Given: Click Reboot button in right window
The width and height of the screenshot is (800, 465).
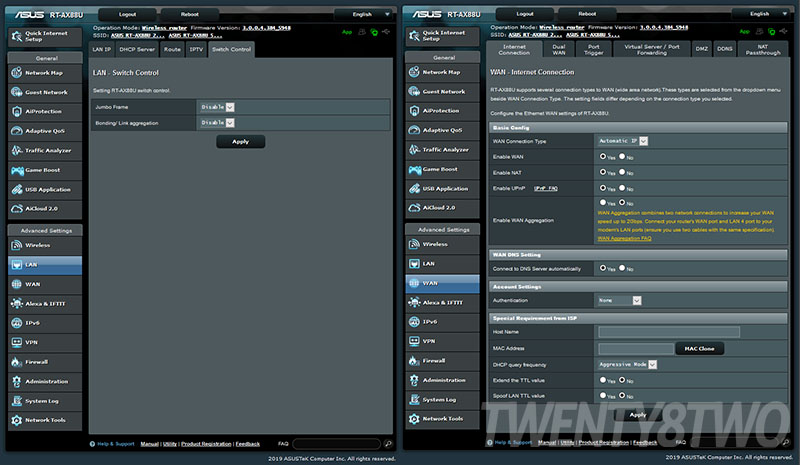Looking at the screenshot, I should tap(587, 14).
